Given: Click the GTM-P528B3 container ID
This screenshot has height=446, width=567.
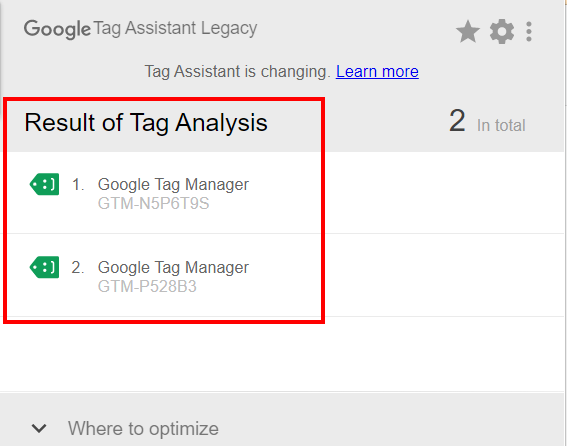Looking at the screenshot, I should (x=147, y=287).
